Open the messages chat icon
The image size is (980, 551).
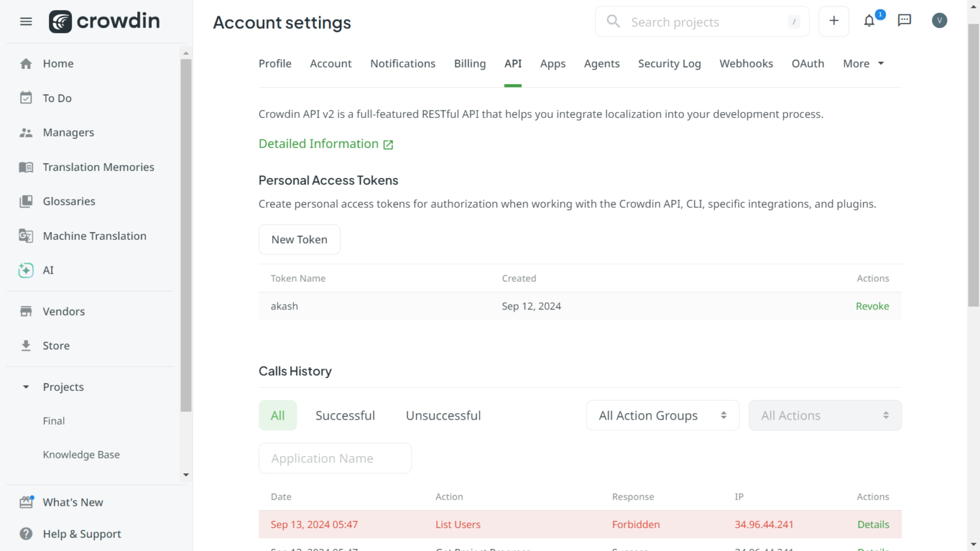tap(904, 20)
